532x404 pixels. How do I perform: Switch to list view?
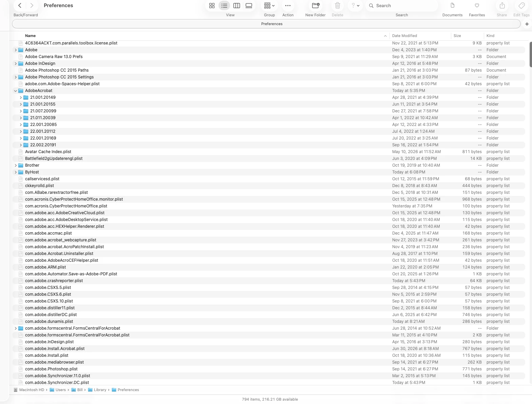pos(224,5)
